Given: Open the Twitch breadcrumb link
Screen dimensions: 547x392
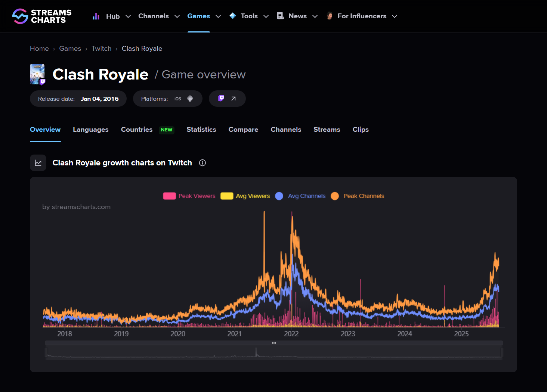Looking at the screenshot, I should tap(101, 49).
